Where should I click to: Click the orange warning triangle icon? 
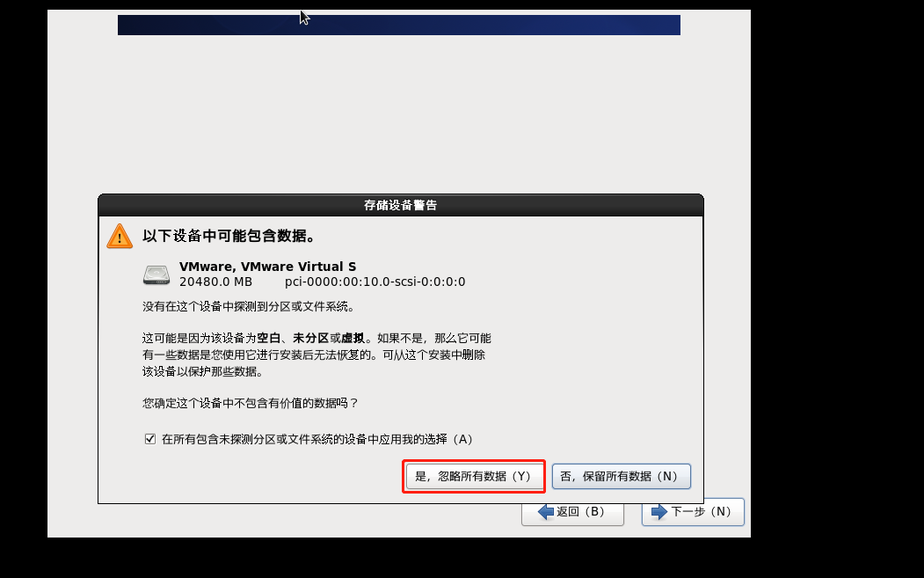[x=120, y=236]
